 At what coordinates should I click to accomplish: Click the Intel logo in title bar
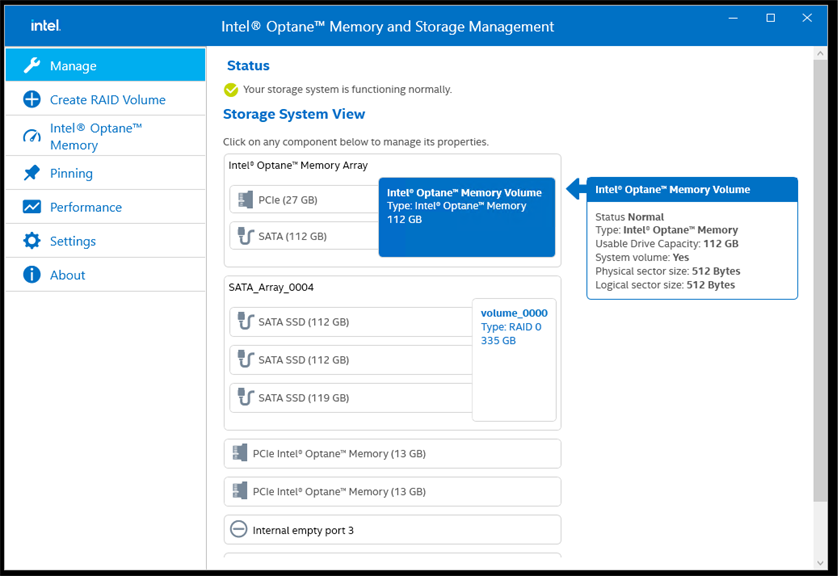click(45, 26)
